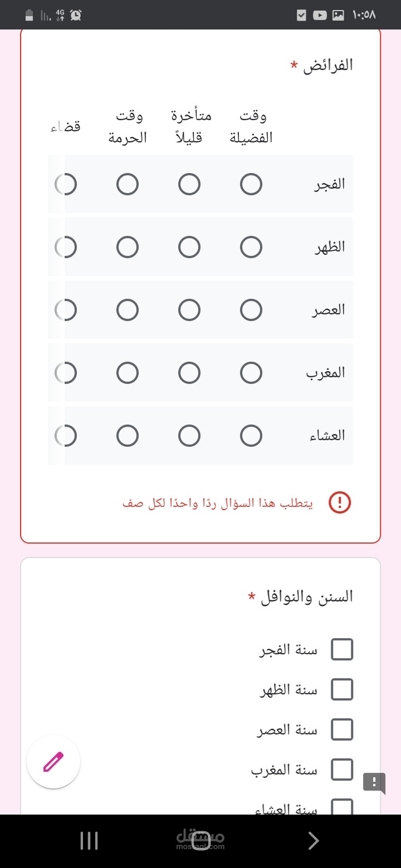The width and height of the screenshot is (401, 868).
Task: Open recent apps with three-bar navigation icon
Action: [89, 841]
